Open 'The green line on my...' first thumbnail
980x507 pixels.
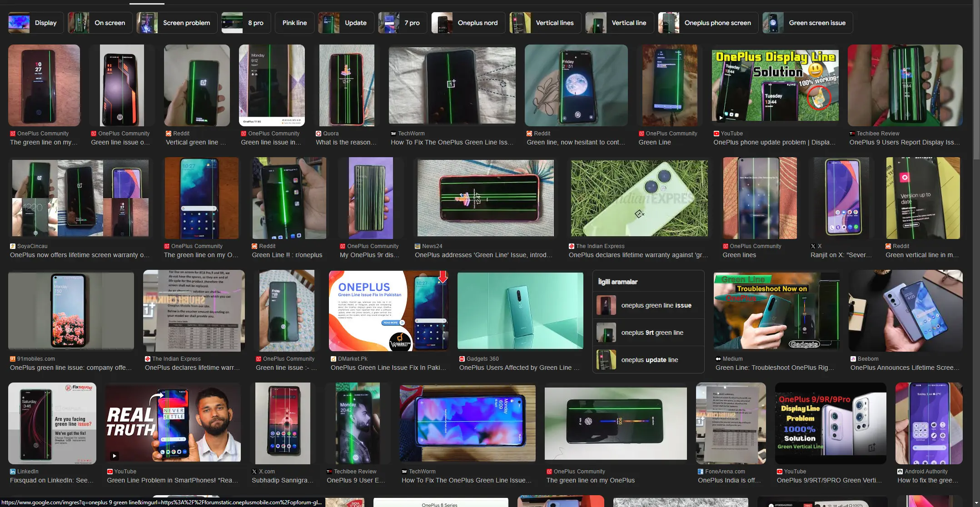click(44, 85)
